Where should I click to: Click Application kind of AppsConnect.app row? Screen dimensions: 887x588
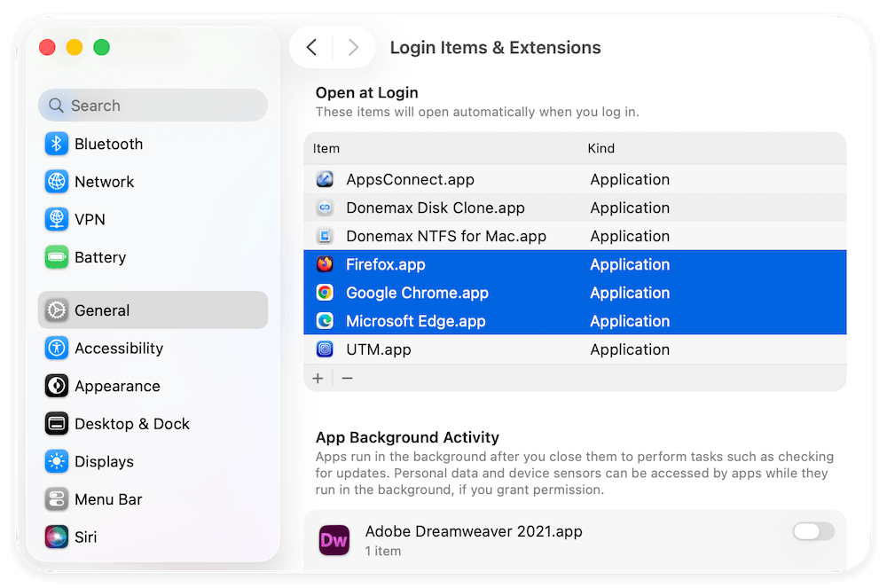pyautogui.click(x=630, y=180)
